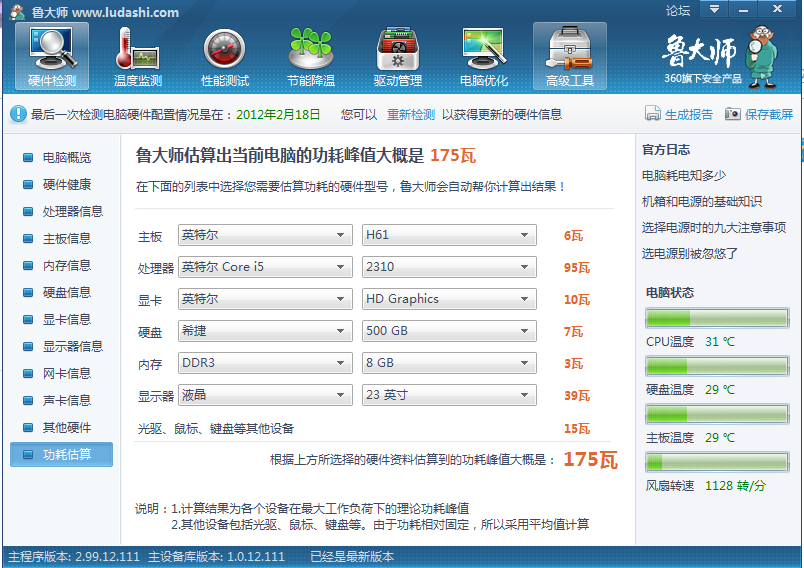The width and height of the screenshot is (804, 568).
Task: Click the 硬盘温度 progress bar
Action: [717, 366]
